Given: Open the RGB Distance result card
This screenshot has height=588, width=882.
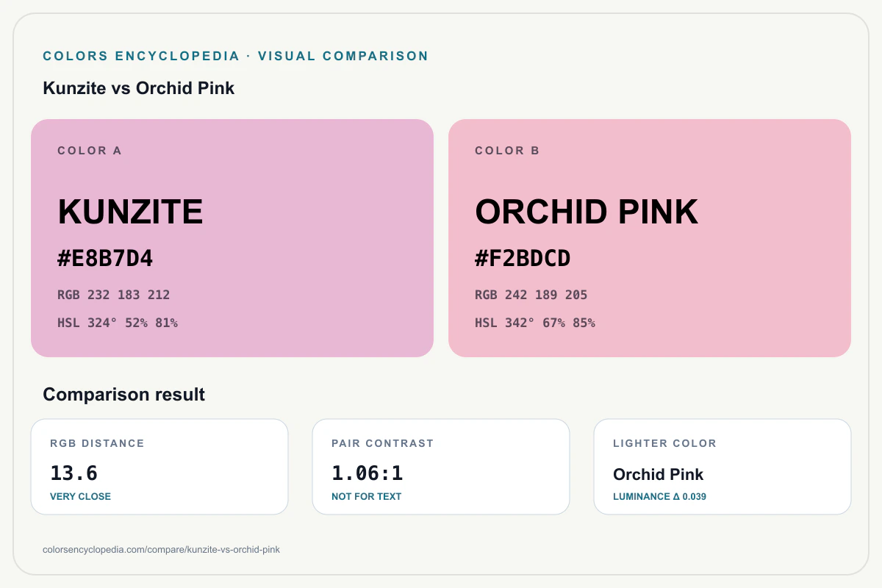Looking at the screenshot, I should [x=159, y=467].
